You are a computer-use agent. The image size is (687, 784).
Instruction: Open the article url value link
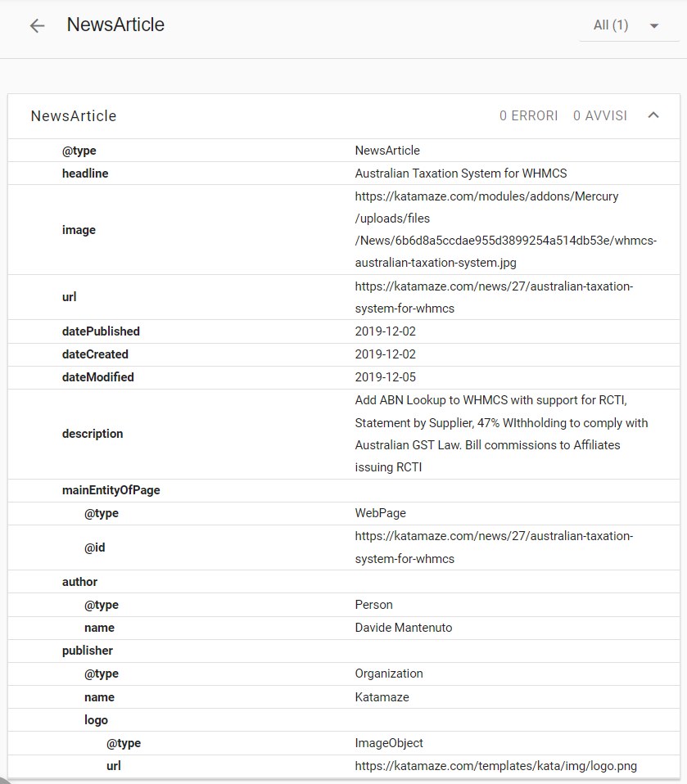[494, 297]
